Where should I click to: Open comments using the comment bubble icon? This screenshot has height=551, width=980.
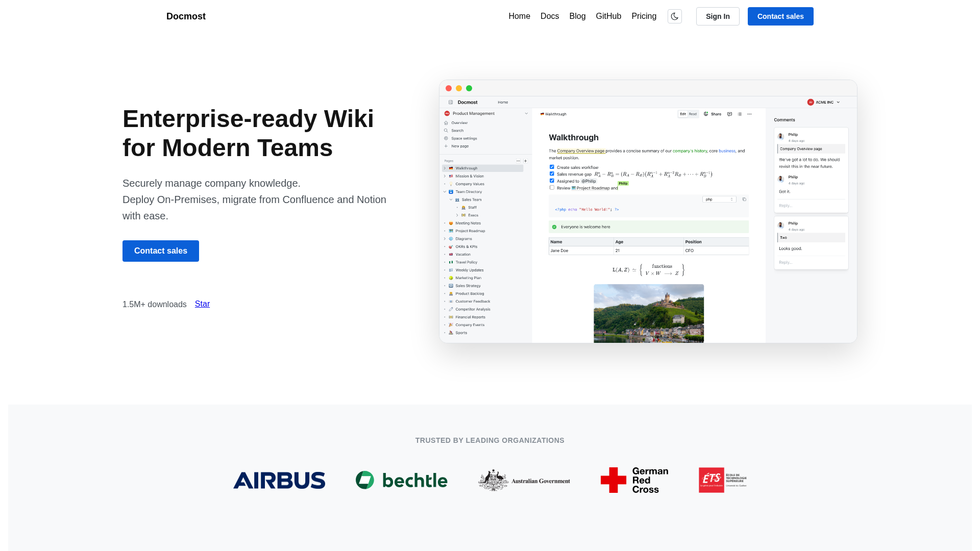pos(729,114)
